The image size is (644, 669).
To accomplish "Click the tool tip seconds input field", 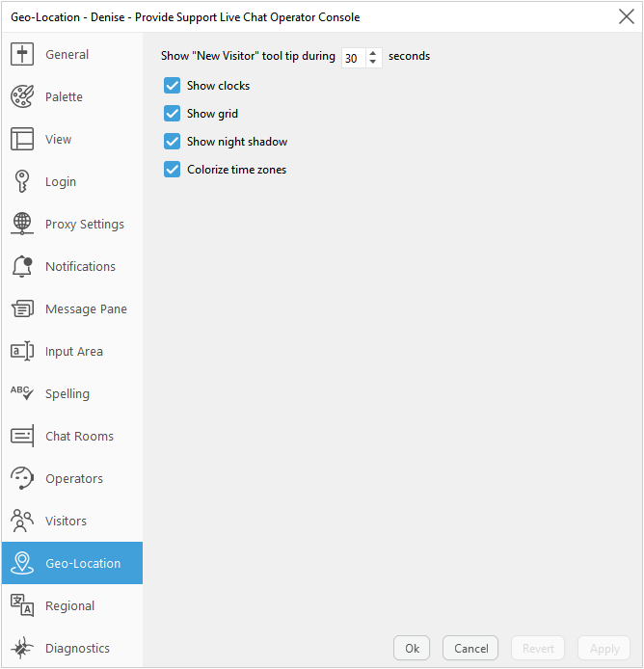I will point(353,58).
